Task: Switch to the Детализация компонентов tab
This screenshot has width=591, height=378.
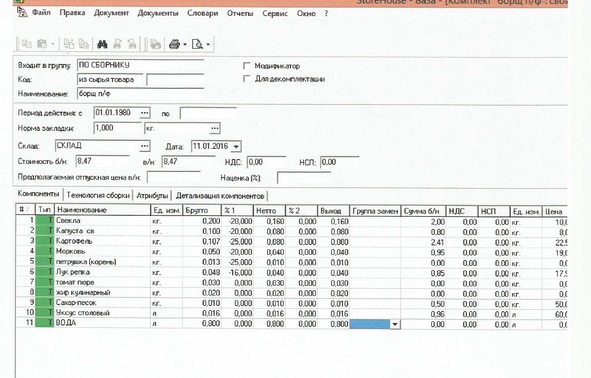Action: (220, 196)
